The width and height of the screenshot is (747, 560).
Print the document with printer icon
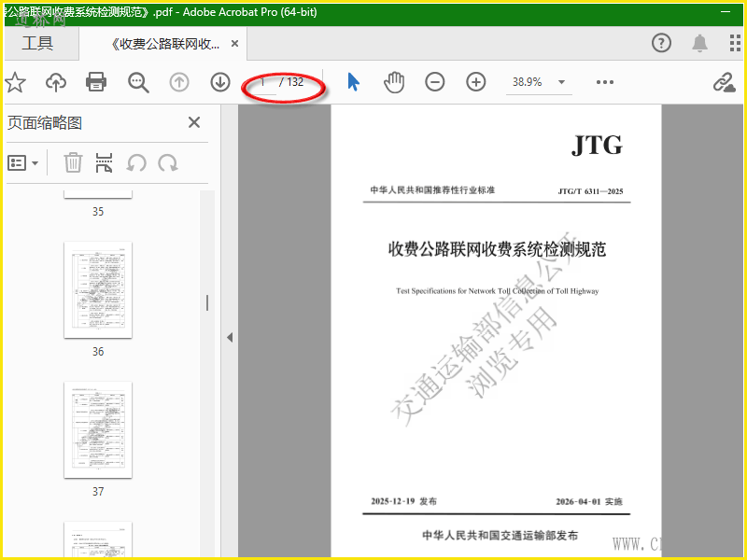(96, 82)
